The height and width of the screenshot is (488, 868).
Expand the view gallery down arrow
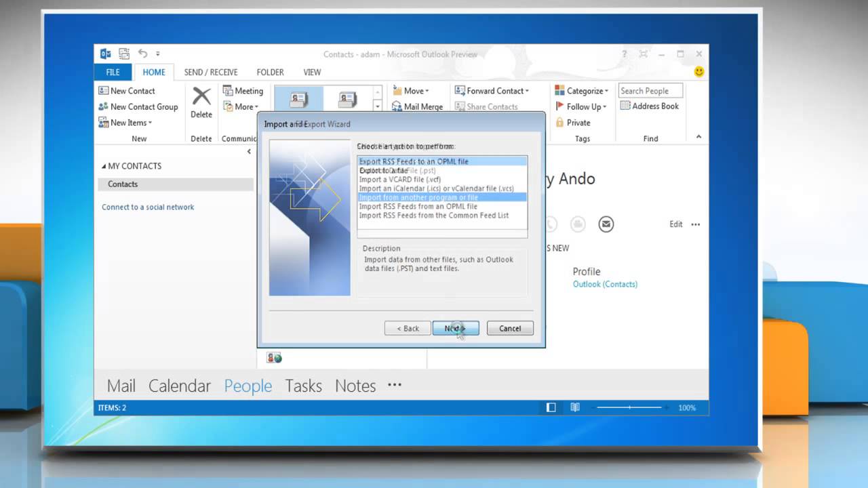[x=377, y=106]
